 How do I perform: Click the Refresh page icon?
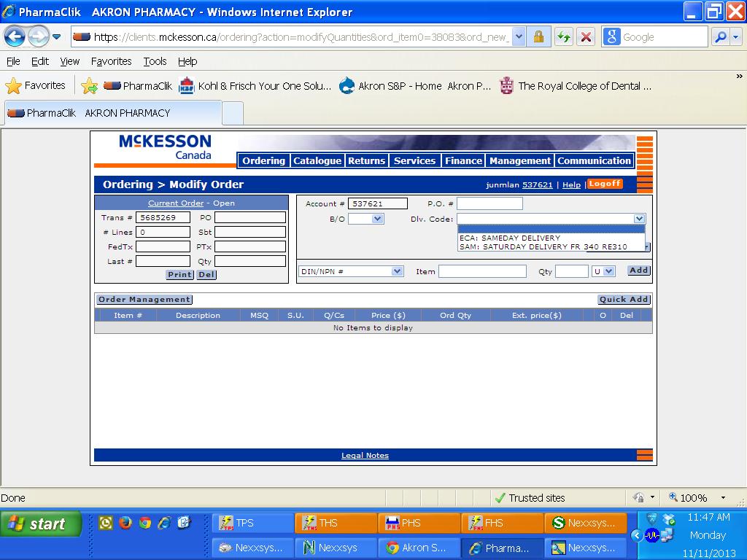click(563, 36)
